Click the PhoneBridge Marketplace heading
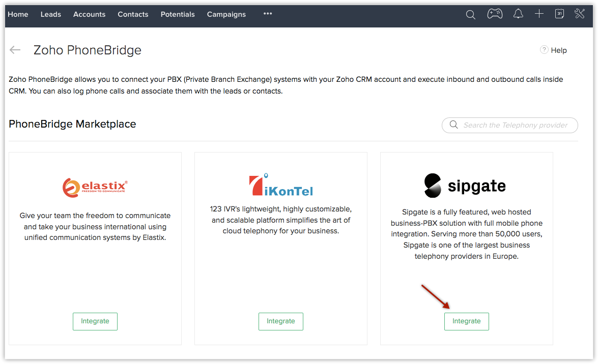 [72, 124]
